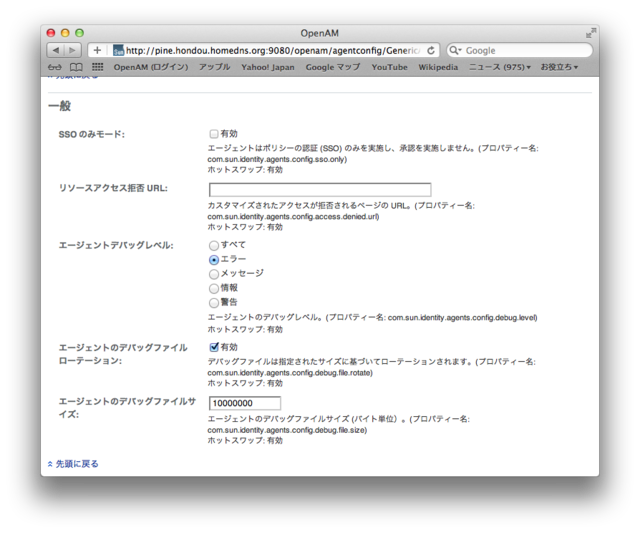Open the bookmarks book icon

76,67
